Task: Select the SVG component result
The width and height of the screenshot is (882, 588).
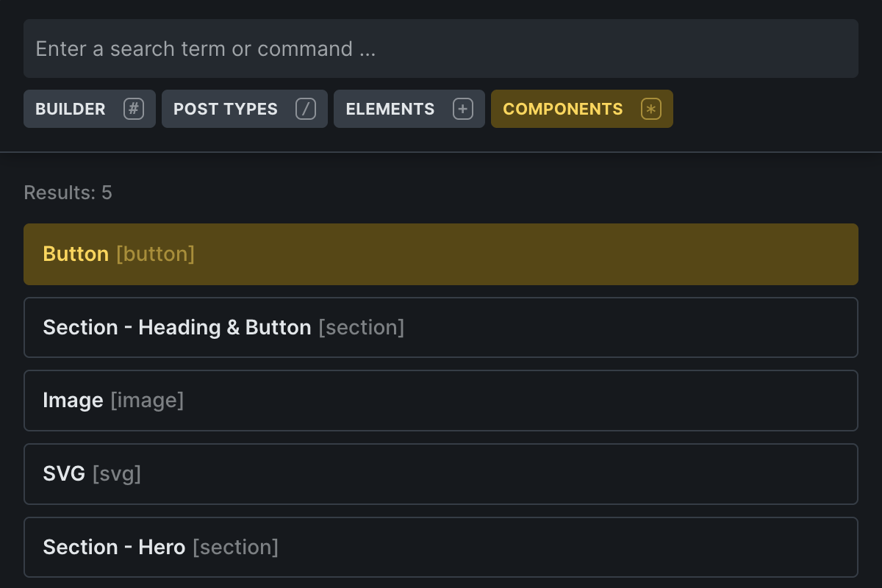Action: pyautogui.click(x=441, y=474)
